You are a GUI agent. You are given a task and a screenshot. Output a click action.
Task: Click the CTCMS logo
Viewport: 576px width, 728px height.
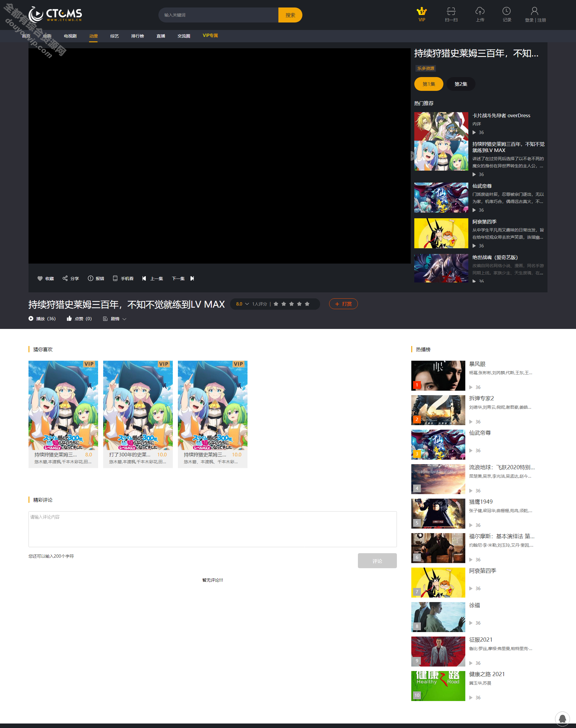click(55, 14)
